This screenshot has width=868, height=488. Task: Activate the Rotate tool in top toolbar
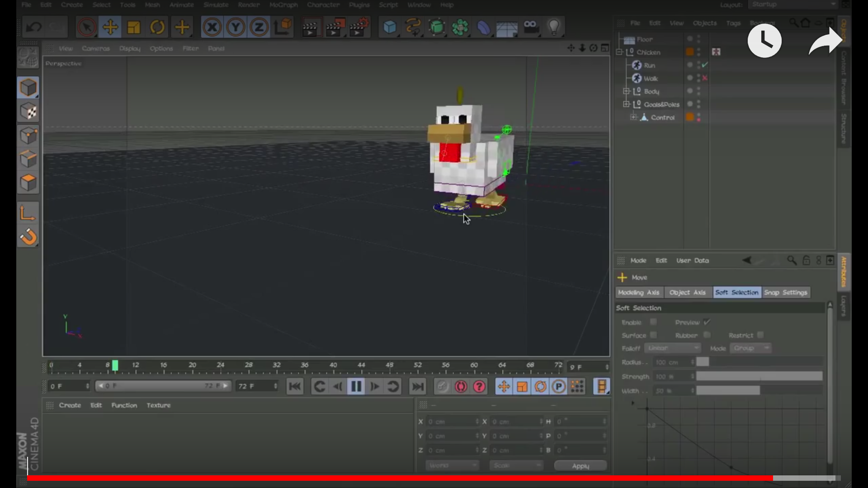click(157, 28)
